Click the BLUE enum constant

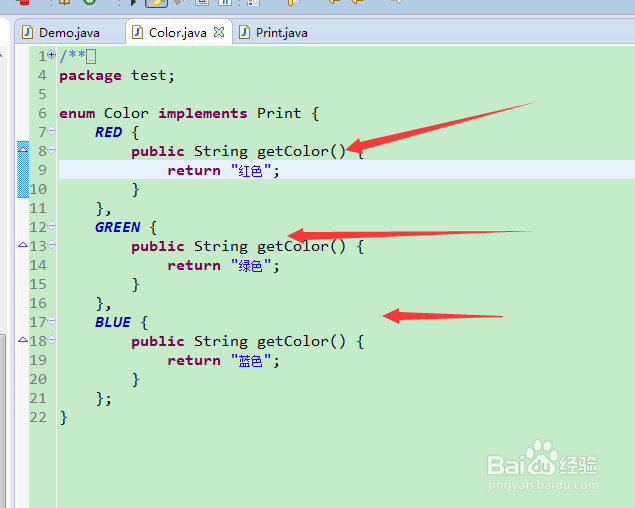tap(113, 322)
